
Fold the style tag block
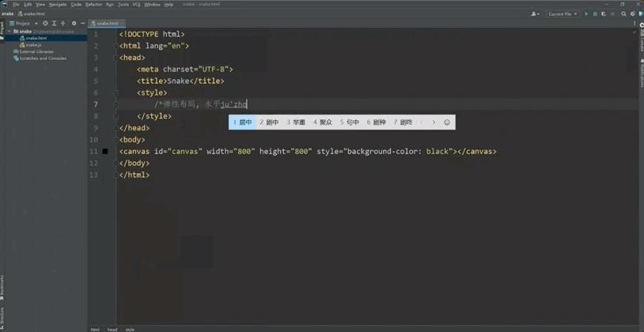(x=116, y=93)
